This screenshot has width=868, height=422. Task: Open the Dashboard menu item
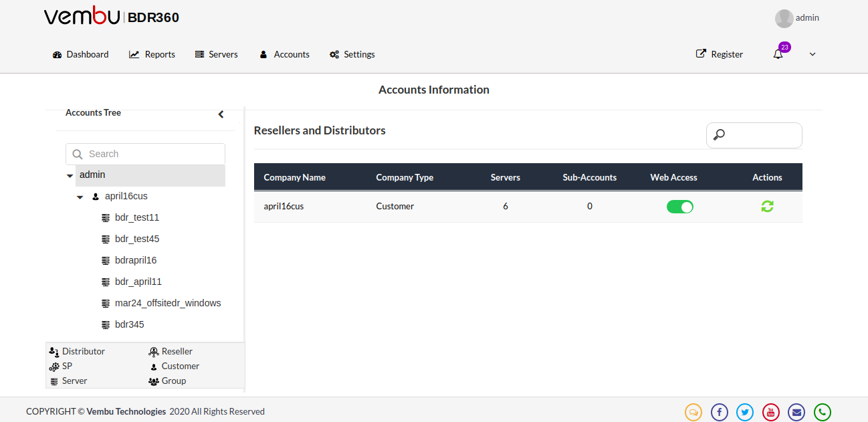pyautogui.click(x=80, y=54)
